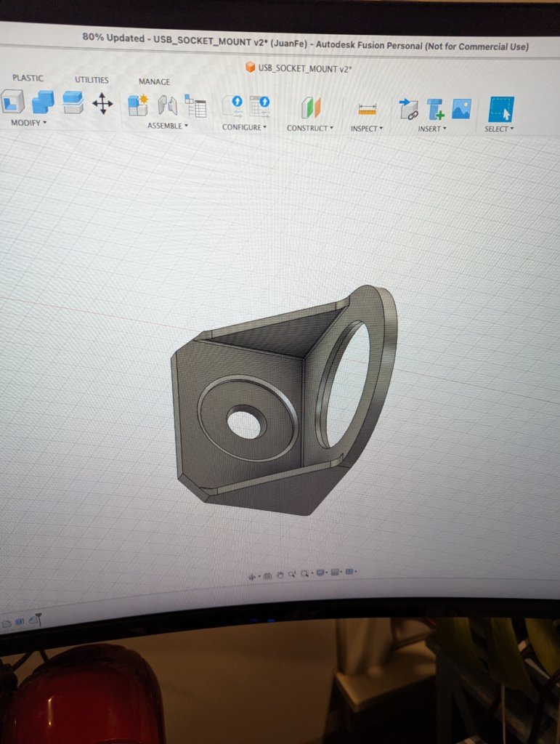
Task: Click the third timeline feature icon
Action: (x=33, y=620)
